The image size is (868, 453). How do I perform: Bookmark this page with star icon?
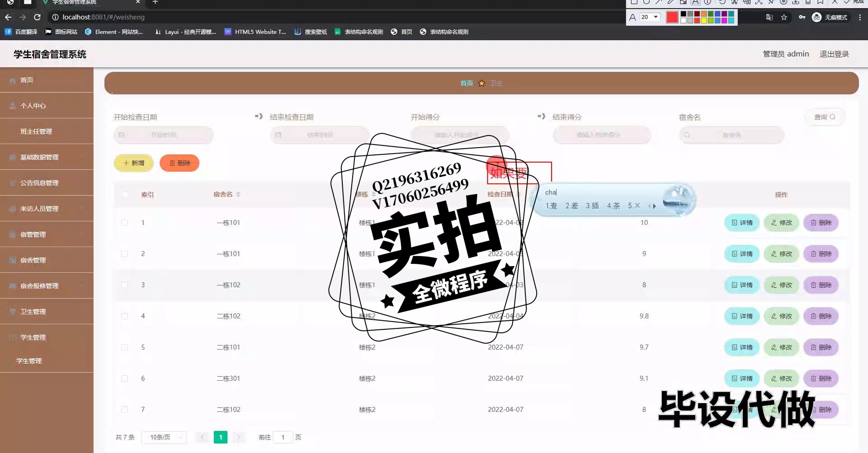coord(784,17)
